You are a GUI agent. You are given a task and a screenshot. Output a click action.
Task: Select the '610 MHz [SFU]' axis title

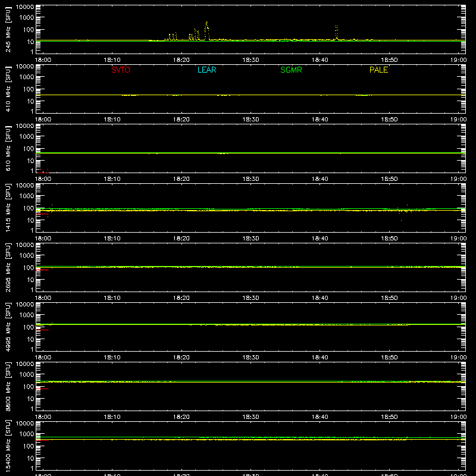click(x=8, y=148)
